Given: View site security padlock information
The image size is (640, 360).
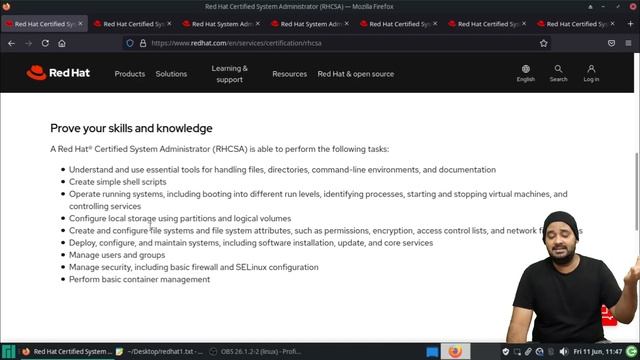Looking at the screenshot, I should coord(143,43).
